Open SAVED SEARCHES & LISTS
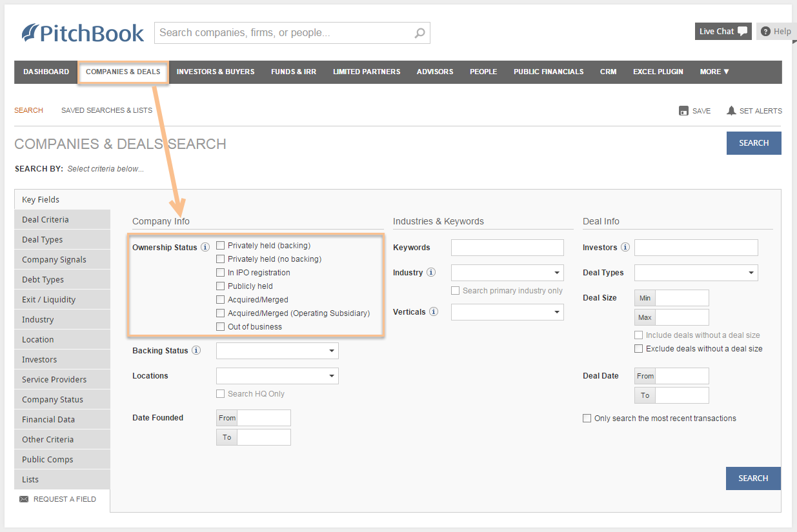This screenshot has width=797, height=532. click(x=106, y=110)
